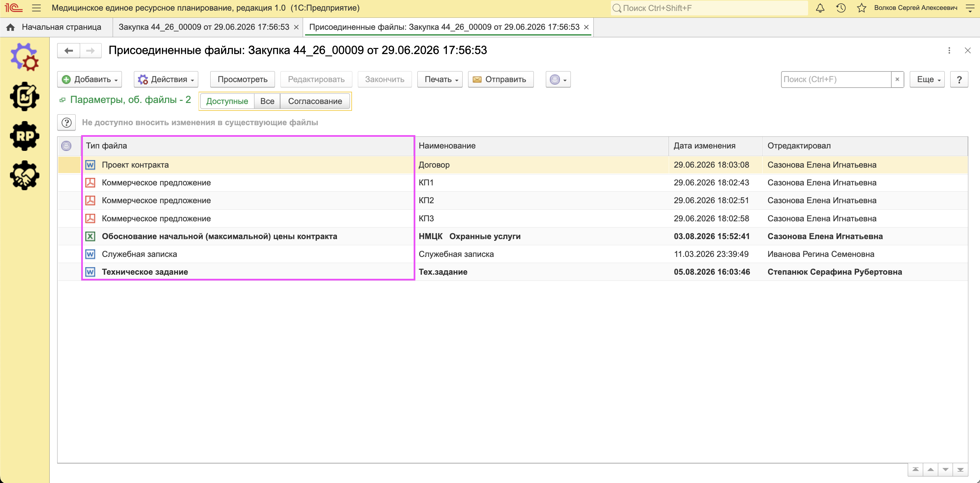980x483 pixels.
Task: Click Excel icon of Обоснование НМЦК row
Action: pos(90,236)
